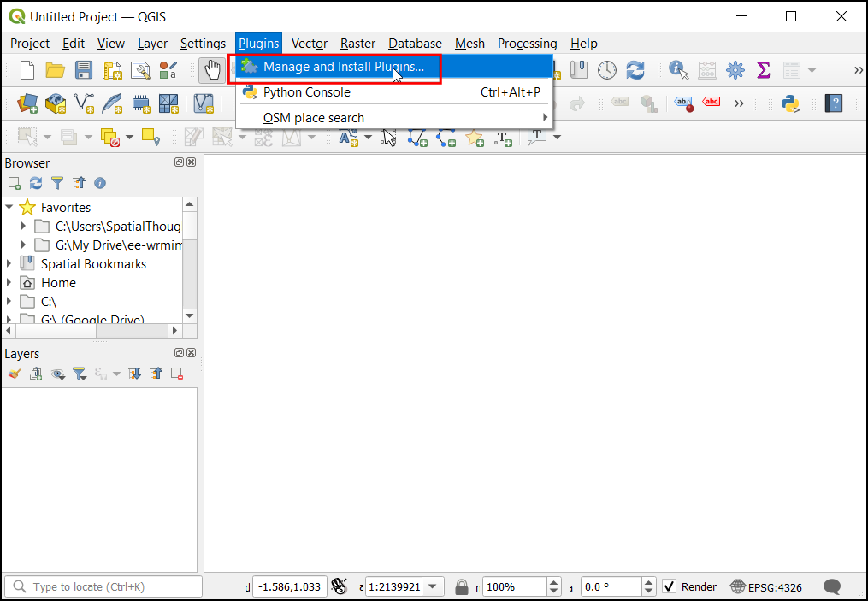Open a project with the folder icon
Screen dimensions: 868x601
click(x=55, y=70)
